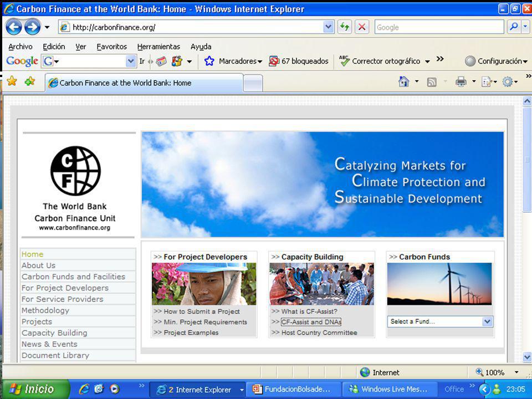The image size is (532, 399).
Task: Open the Herramientas menu
Action: (158, 47)
